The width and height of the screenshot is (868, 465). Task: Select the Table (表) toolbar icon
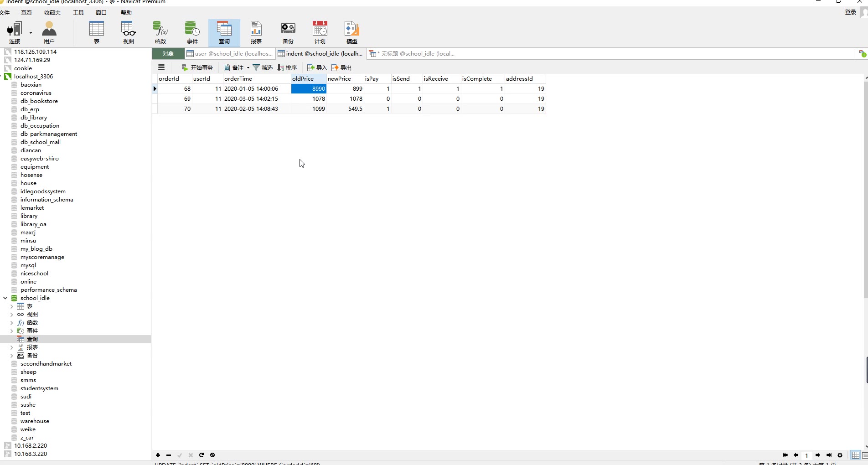pyautogui.click(x=97, y=32)
